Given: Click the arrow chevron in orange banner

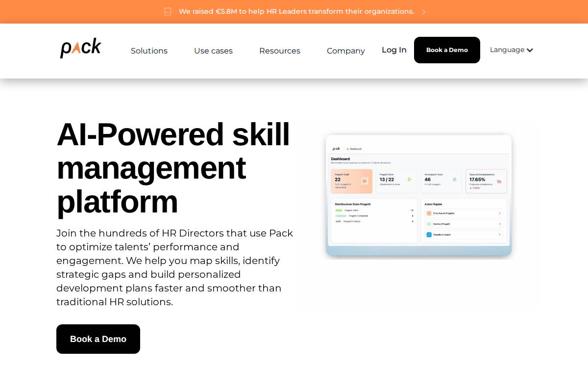Looking at the screenshot, I should point(423,12).
